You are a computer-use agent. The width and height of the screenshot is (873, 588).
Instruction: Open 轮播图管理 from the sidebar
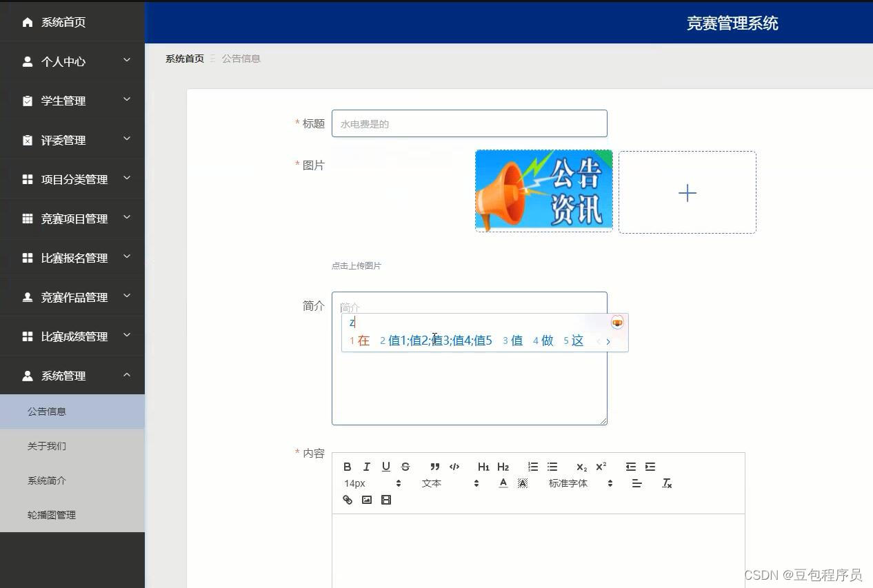pyautogui.click(x=51, y=515)
